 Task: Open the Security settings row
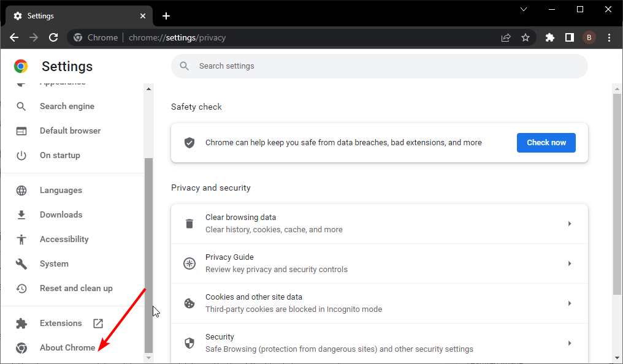click(x=380, y=343)
